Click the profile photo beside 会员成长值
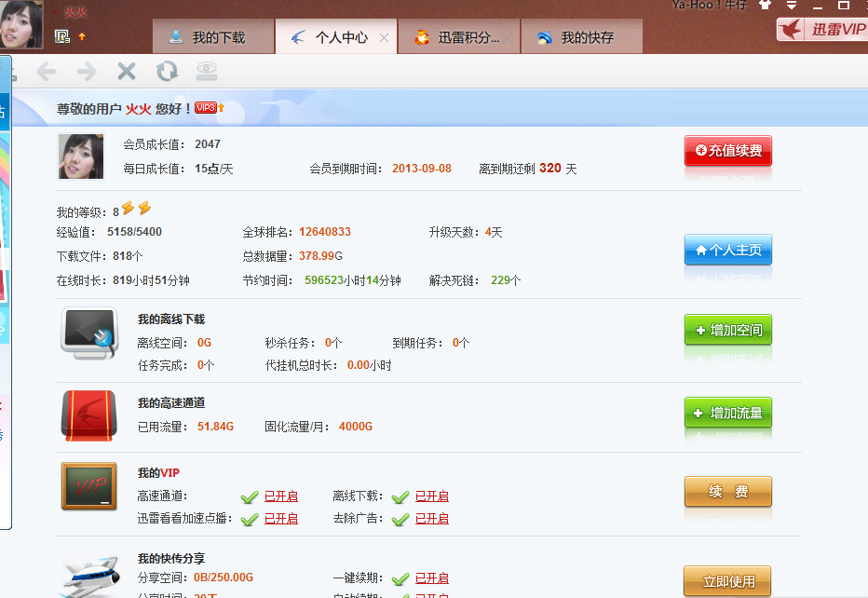Viewport: 868px width, 598px height. [81, 156]
